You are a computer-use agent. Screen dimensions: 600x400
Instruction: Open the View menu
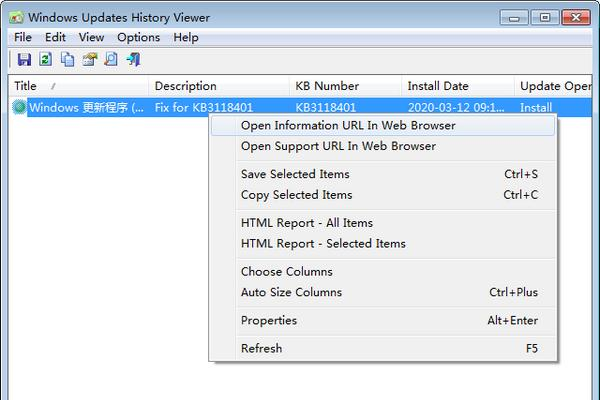click(91, 38)
